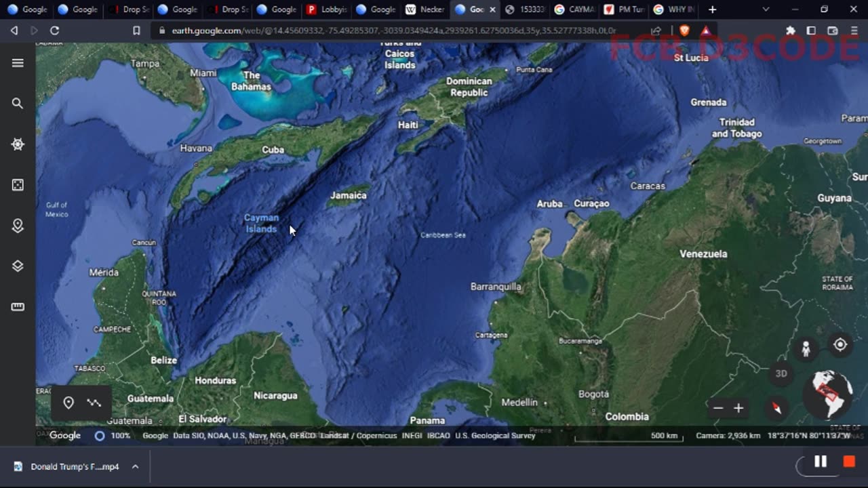
Task: Click the earth.google.com address bar
Action: (x=393, y=30)
